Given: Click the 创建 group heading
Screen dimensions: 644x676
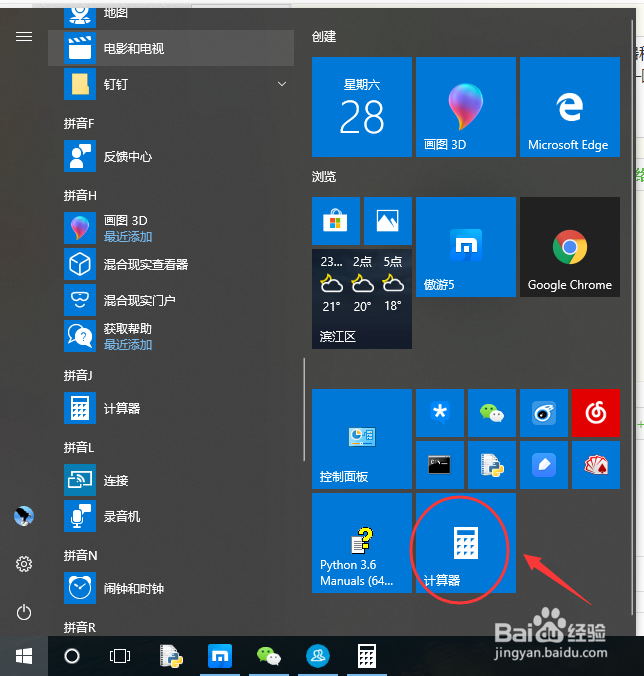Looking at the screenshot, I should (324, 37).
